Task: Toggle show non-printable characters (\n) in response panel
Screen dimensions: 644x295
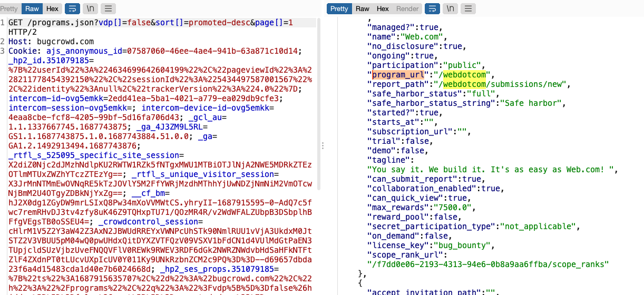Action: tap(450, 8)
